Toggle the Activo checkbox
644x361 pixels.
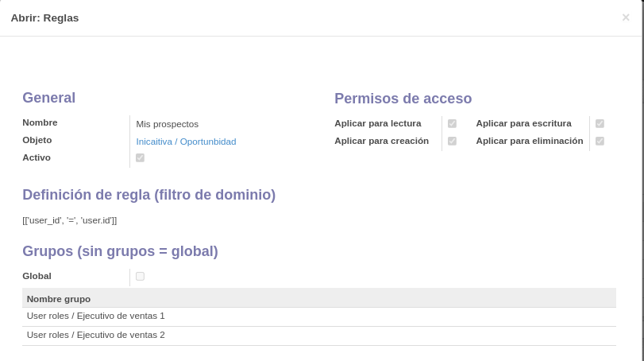tap(140, 158)
